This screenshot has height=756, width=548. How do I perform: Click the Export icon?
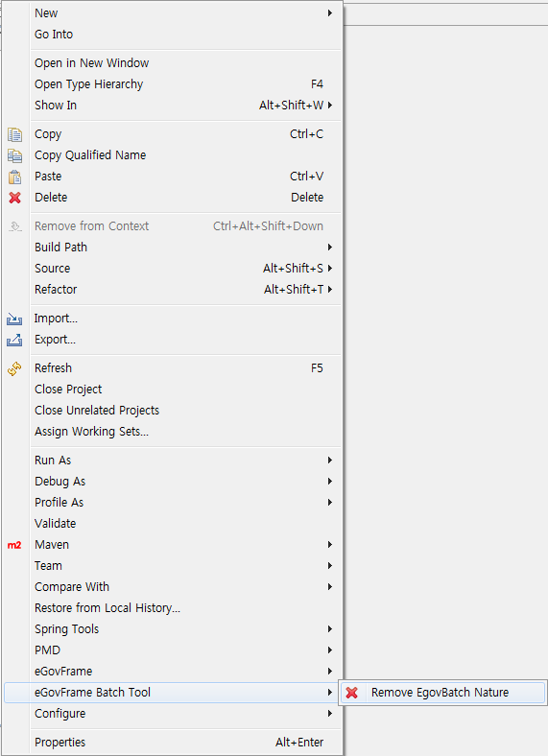pos(14,340)
